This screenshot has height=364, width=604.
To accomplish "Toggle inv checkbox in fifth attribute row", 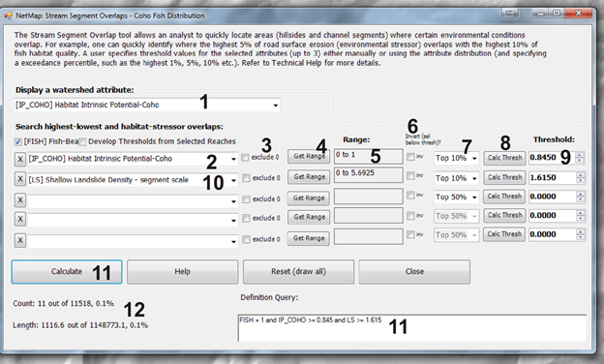I will pyautogui.click(x=410, y=234).
